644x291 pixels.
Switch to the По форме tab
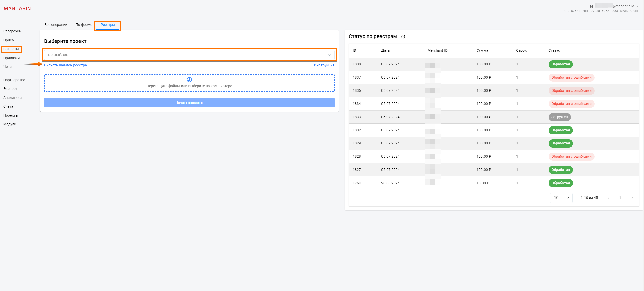tap(84, 25)
